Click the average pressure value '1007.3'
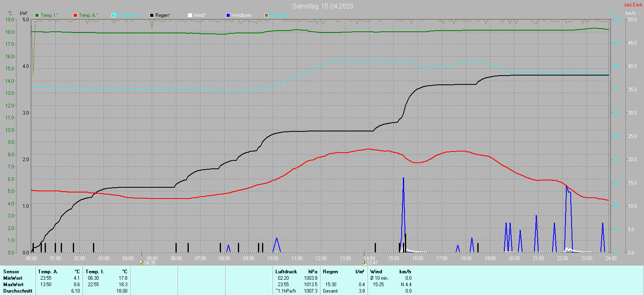644x295 pixels. (x=311, y=291)
